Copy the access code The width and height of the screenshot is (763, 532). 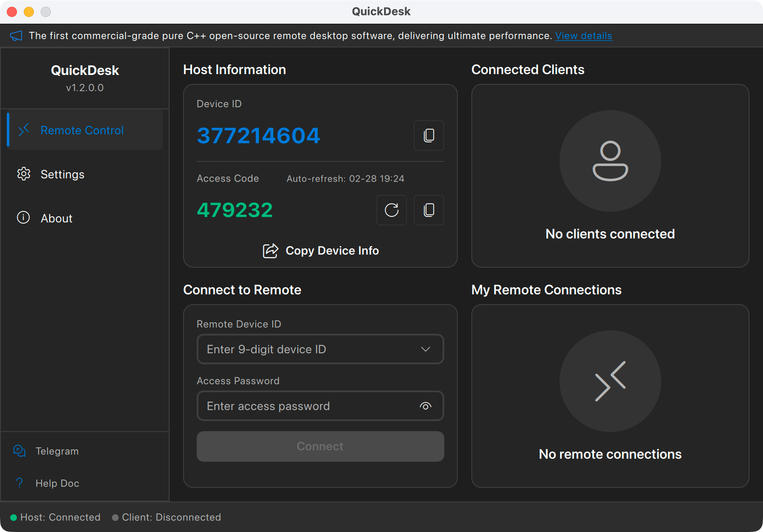click(x=429, y=210)
